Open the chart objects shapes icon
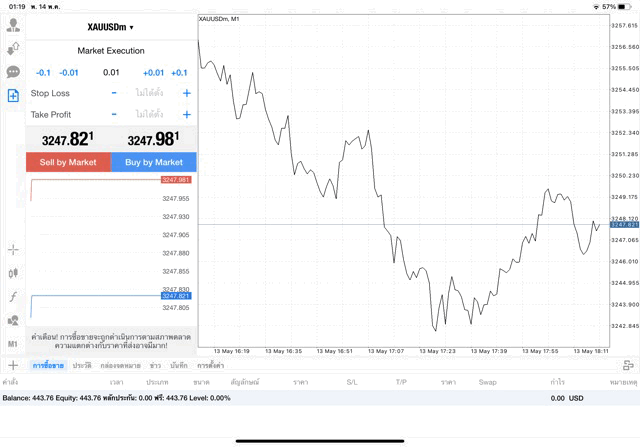Screen dimensions: 640x447 click(x=13, y=321)
